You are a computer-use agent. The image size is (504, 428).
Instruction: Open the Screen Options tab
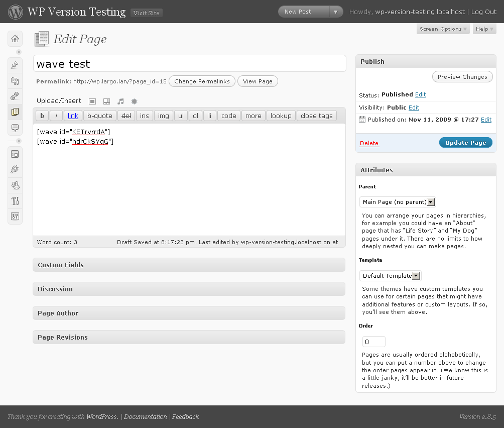[443, 29]
